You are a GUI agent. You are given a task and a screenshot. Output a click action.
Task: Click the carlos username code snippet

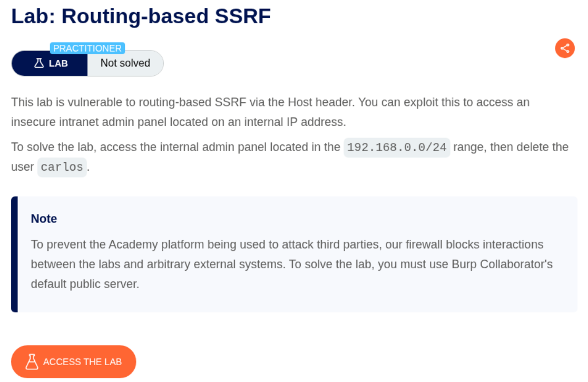62,167
